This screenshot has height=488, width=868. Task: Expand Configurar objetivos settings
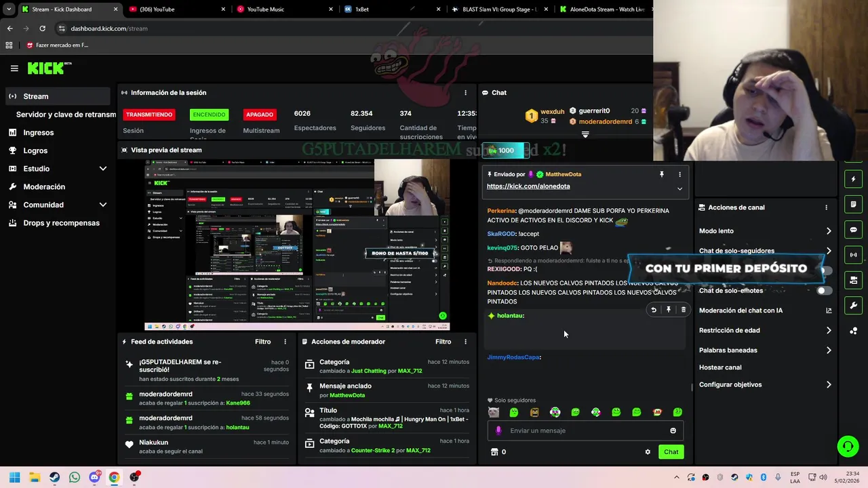coord(765,384)
